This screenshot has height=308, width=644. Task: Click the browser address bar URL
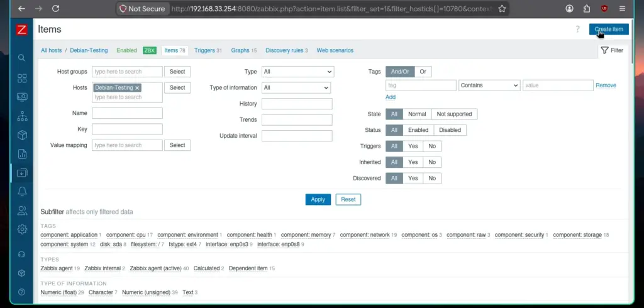pos(330,9)
